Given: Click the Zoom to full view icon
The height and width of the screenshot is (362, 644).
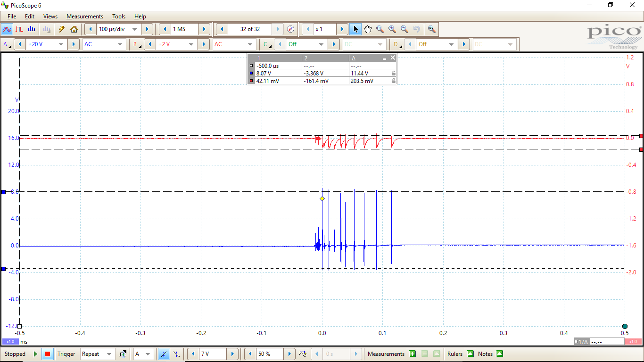Looking at the screenshot, I should (x=431, y=29).
